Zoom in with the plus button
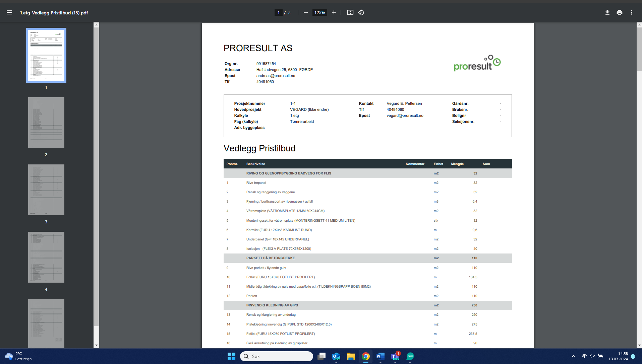The image size is (642, 364). [x=334, y=12]
